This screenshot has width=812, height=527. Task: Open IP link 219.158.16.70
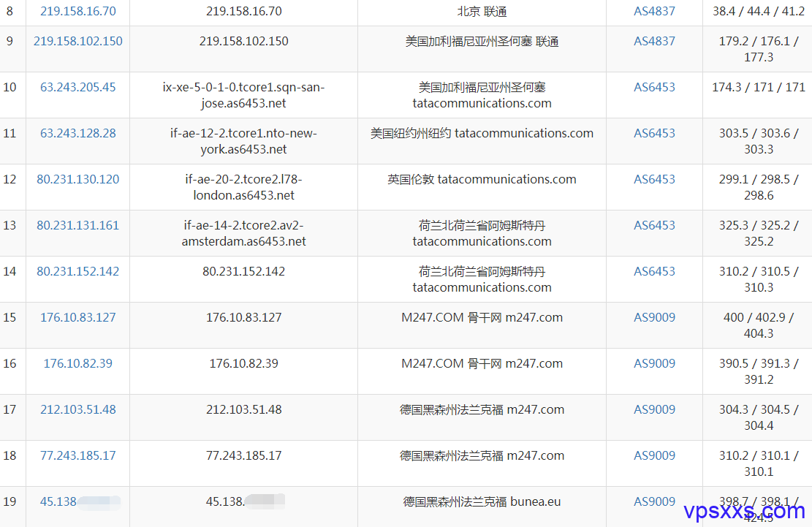tap(77, 12)
